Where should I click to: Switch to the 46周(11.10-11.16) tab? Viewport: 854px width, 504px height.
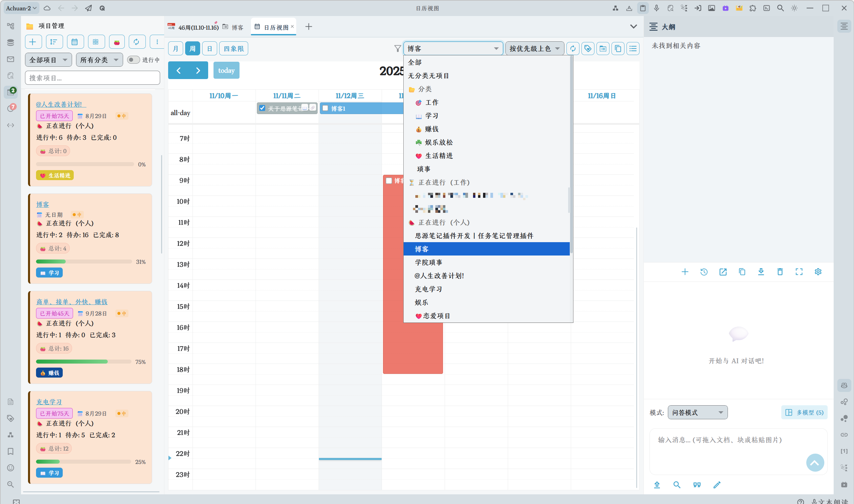tap(198, 27)
